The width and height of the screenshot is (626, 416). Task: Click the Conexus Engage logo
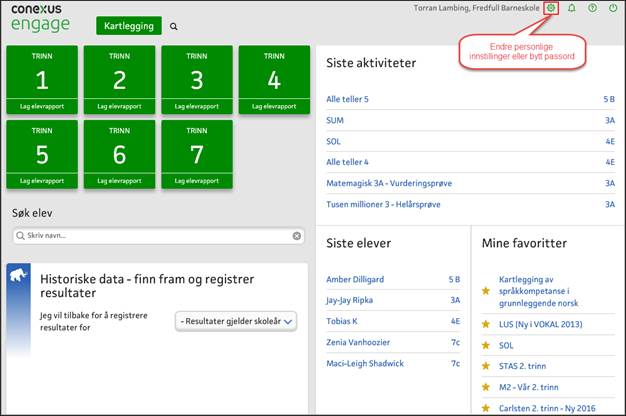pyautogui.click(x=40, y=18)
